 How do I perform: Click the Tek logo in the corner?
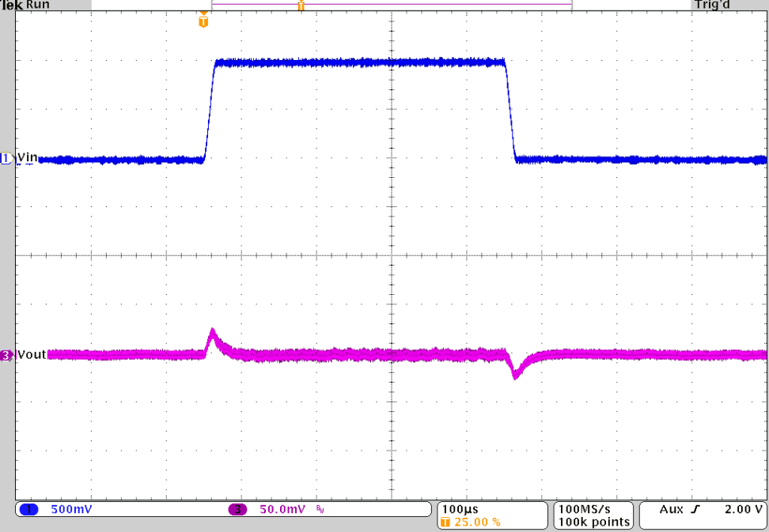(x=11, y=4)
